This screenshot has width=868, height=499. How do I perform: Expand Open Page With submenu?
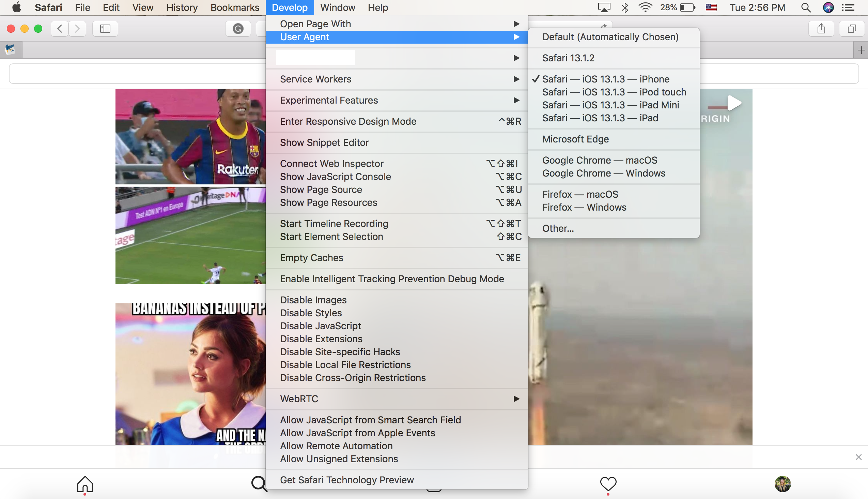[396, 24]
